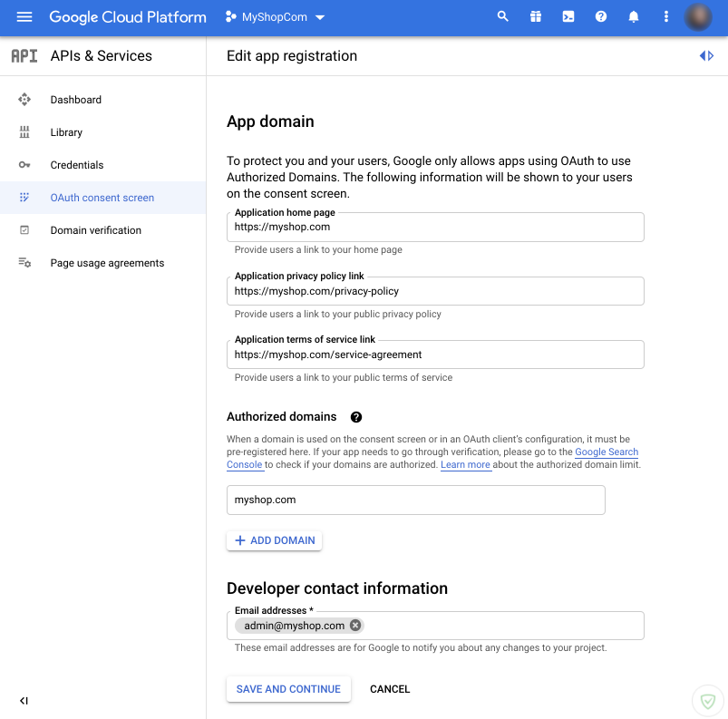Open the hamburger navigation menu

click(x=24, y=17)
